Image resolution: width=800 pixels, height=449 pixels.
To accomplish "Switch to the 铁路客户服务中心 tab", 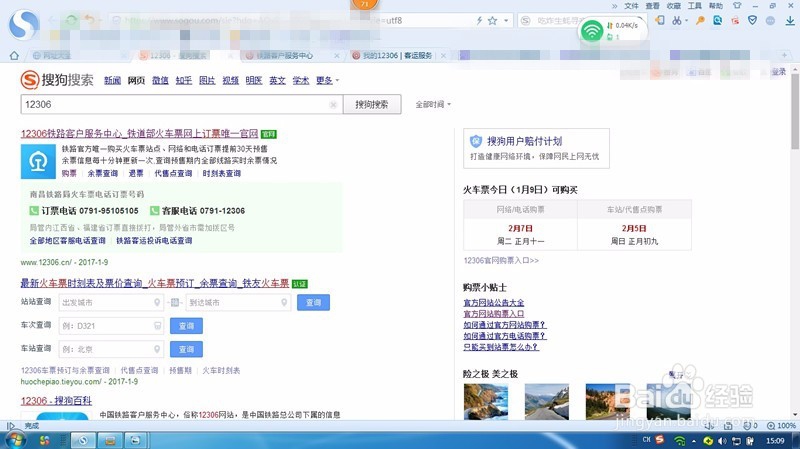I will click(285, 55).
